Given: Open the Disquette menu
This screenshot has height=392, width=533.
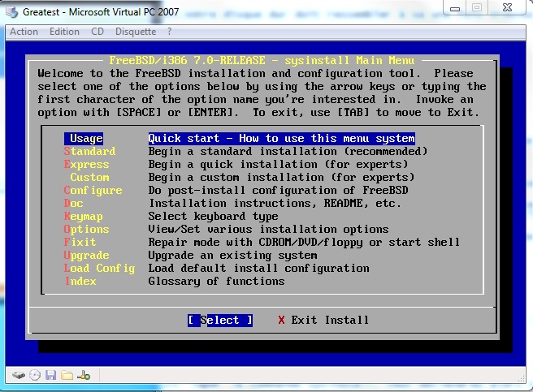Looking at the screenshot, I should coord(136,32).
